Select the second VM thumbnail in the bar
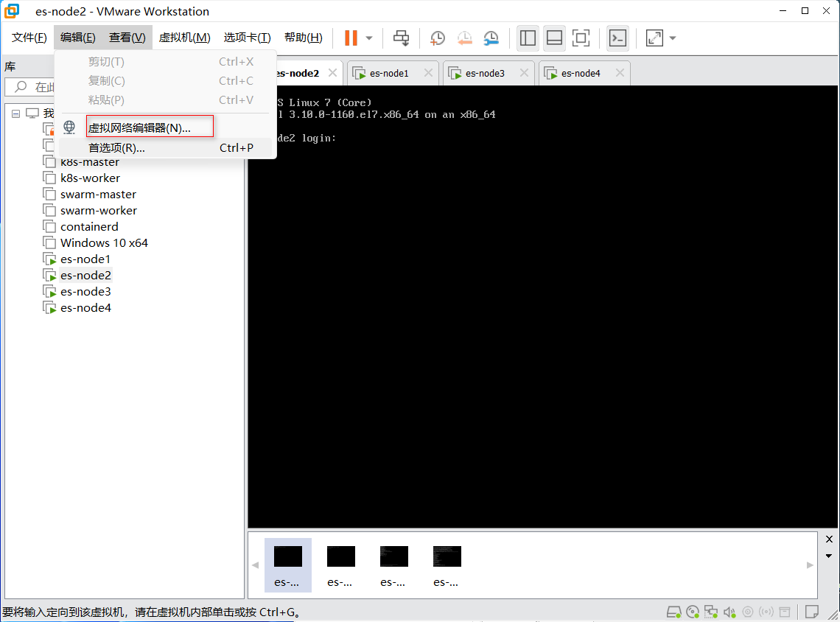Screen dimensions: 840x622 click(340, 565)
